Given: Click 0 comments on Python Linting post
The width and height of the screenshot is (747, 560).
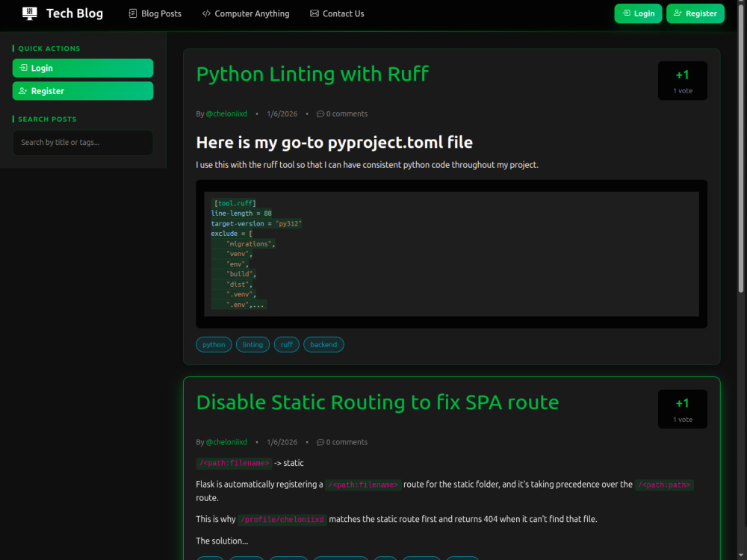Looking at the screenshot, I should click(x=342, y=113).
